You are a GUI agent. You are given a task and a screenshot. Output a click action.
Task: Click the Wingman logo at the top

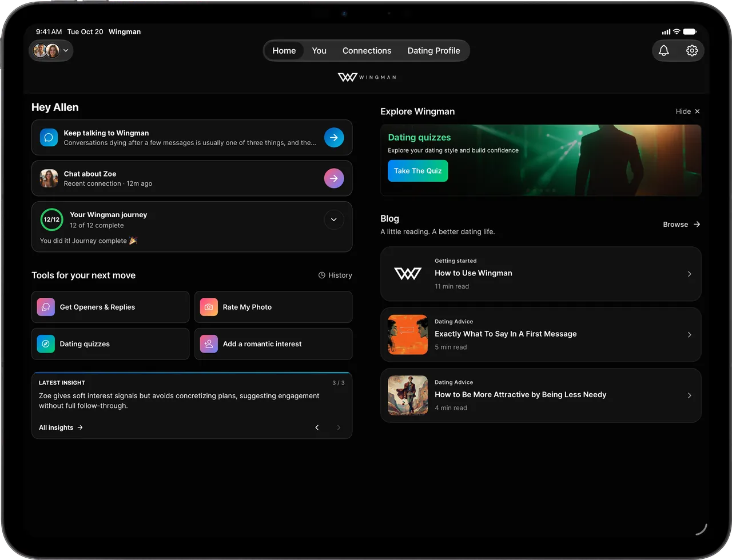pyautogui.click(x=367, y=77)
